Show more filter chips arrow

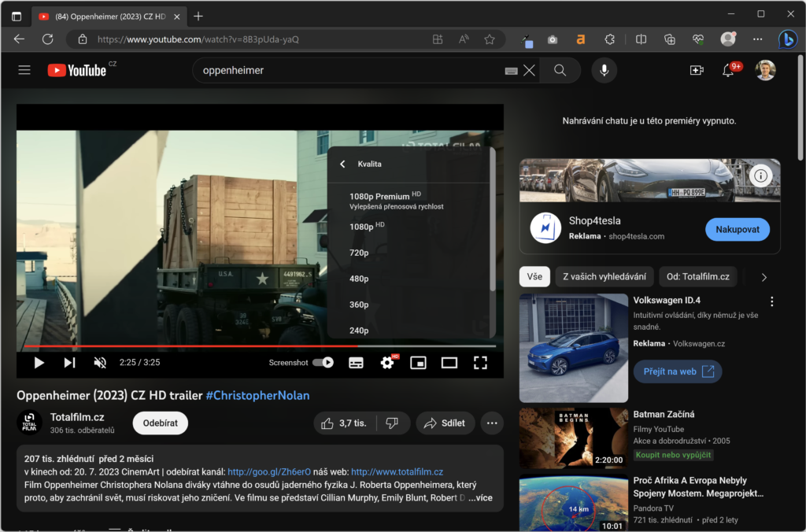763,277
